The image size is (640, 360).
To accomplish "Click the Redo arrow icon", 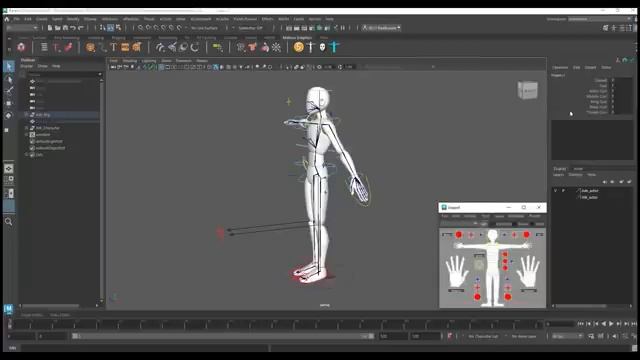I will [81, 28].
